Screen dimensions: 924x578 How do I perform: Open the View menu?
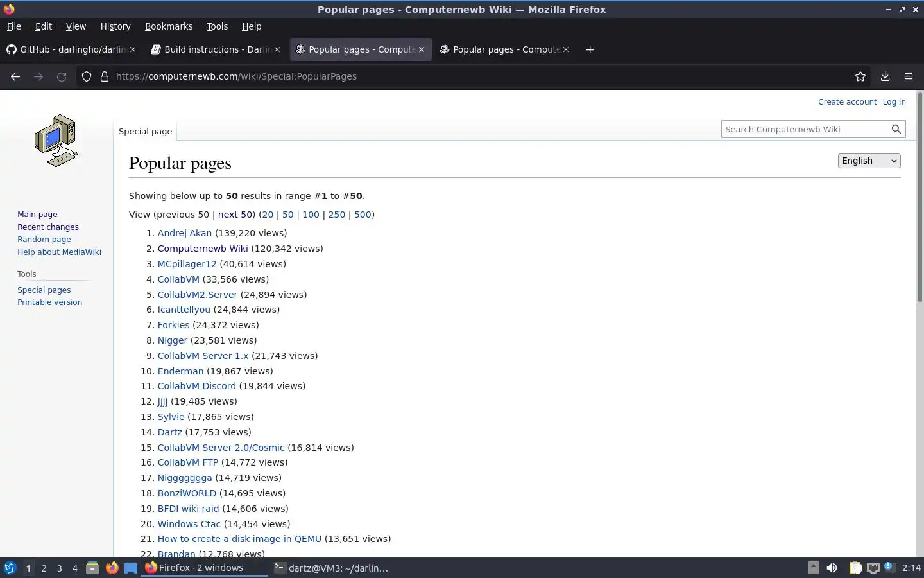pyautogui.click(x=76, y=26)
